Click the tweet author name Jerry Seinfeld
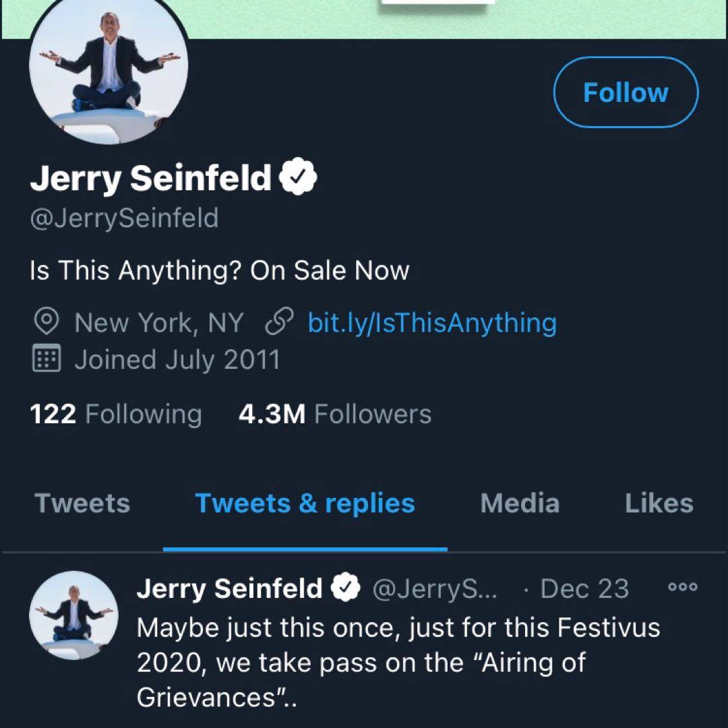 click(x=229, y=589)
